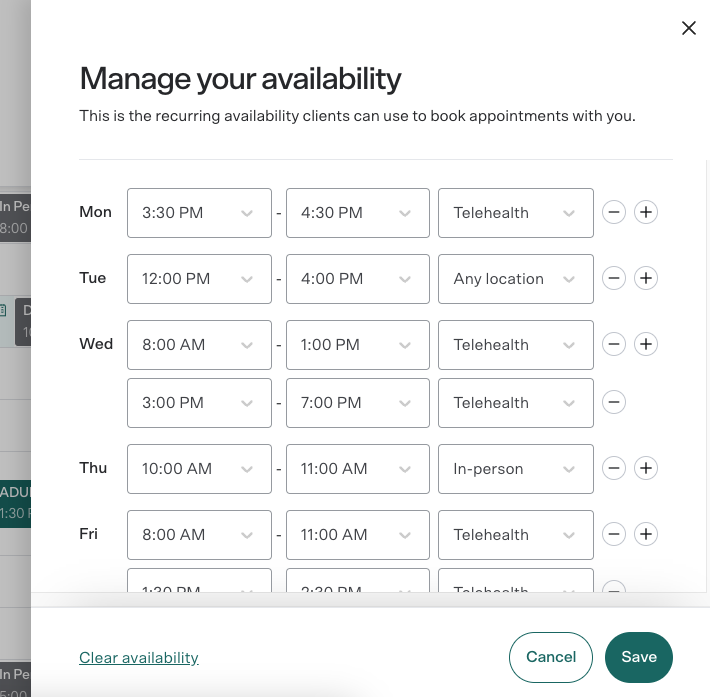
Task: Add a Wednesday time slot with plus icon
Action: [646, 345]
